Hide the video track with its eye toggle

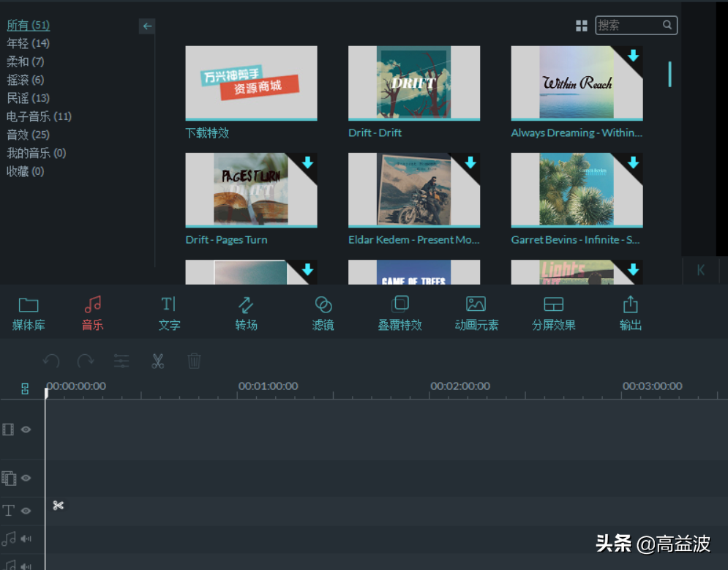[26, 430]
